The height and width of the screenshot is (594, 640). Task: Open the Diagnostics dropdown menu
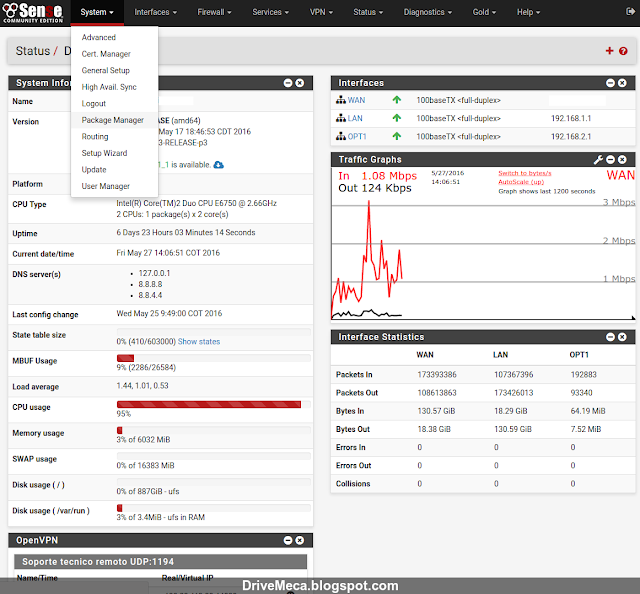pyautogui.click(x=428, y=12)
